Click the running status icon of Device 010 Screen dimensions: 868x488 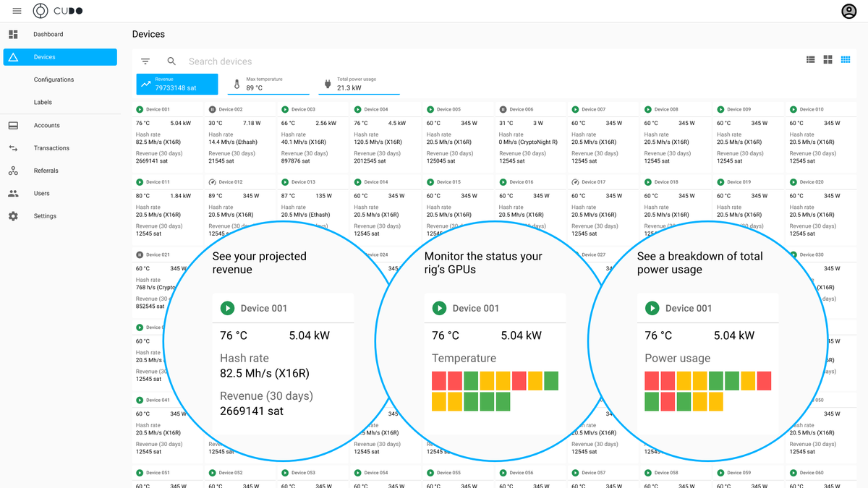pyautogui.click(x=793, y=109)
